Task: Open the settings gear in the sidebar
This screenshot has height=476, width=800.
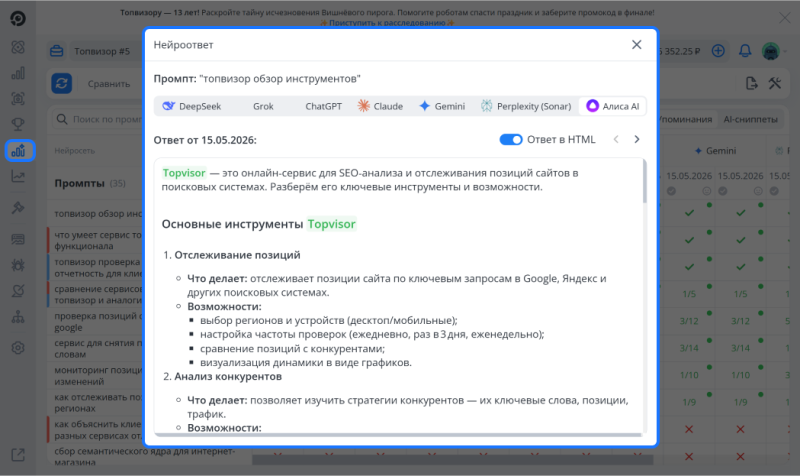Action: point(18,348)
